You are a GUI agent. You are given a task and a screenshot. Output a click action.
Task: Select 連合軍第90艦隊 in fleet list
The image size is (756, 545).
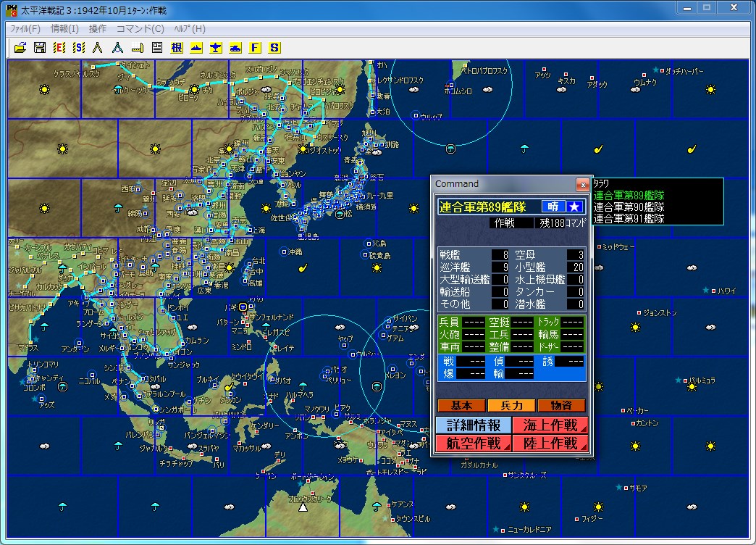tap(629, 207)
